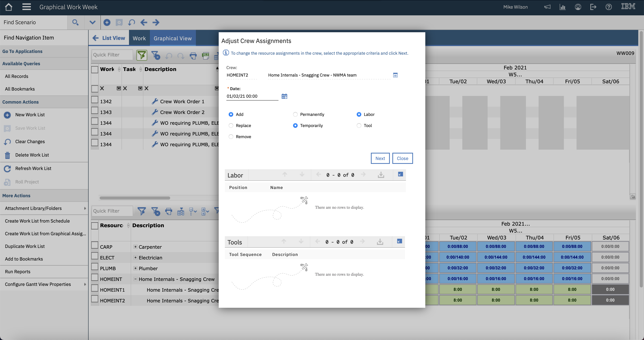The height and width of the screenshot is (340, 644).
Task: Download the Labor table data
Action: [x=381, y=175]
